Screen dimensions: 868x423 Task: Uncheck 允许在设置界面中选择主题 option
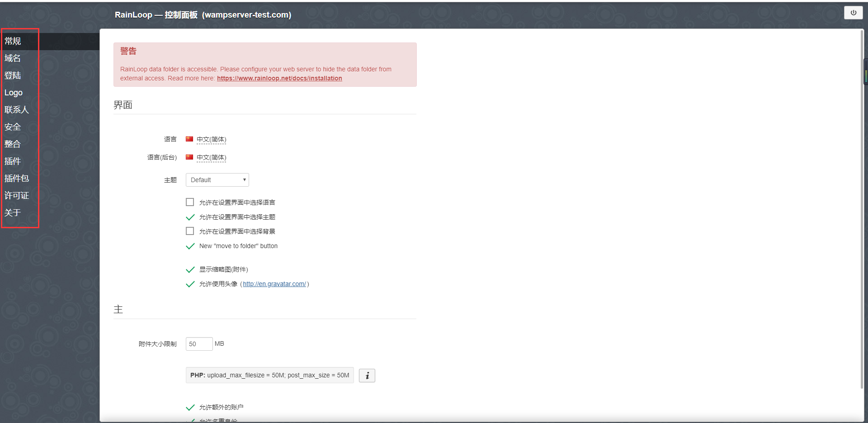pos(190,217)
